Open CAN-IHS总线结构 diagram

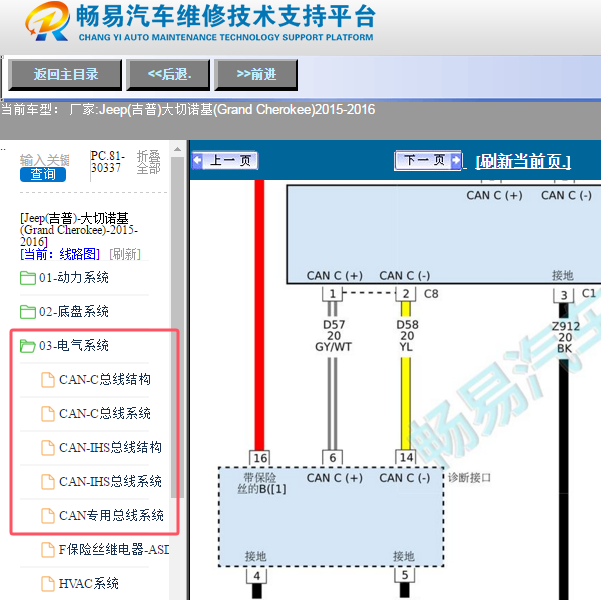tap(110, 448)
